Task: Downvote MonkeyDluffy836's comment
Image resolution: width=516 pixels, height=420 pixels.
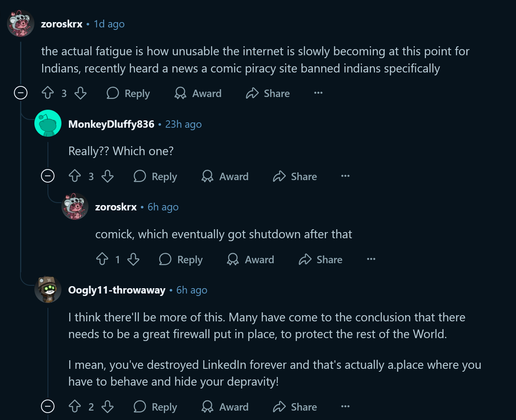Action: pos(108,176)
